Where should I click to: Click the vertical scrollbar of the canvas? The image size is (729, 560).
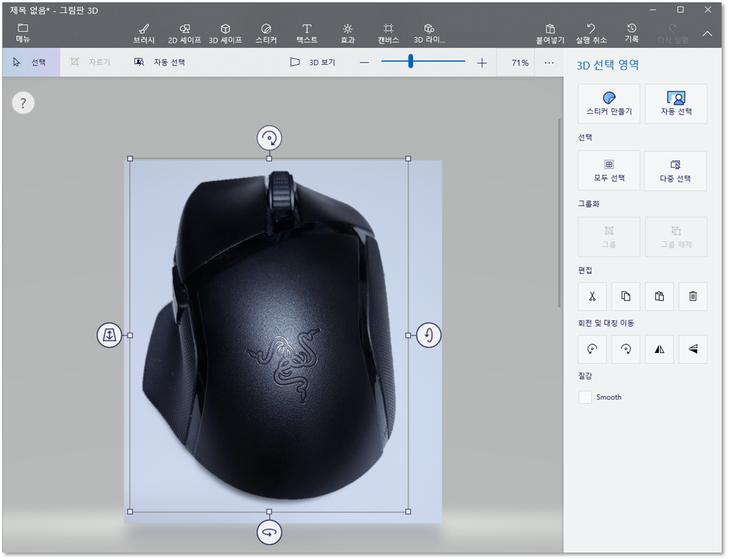(x=559, y=213)
